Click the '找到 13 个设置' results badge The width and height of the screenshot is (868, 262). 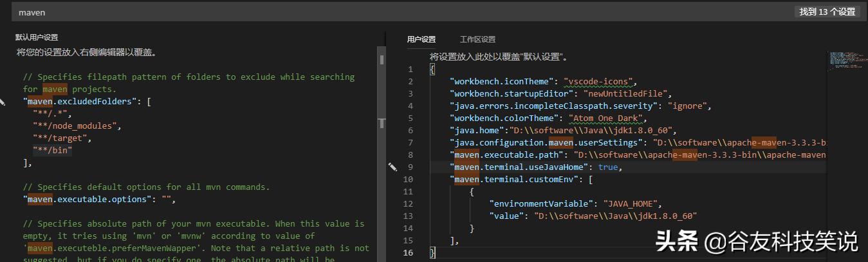pos(827,12)
